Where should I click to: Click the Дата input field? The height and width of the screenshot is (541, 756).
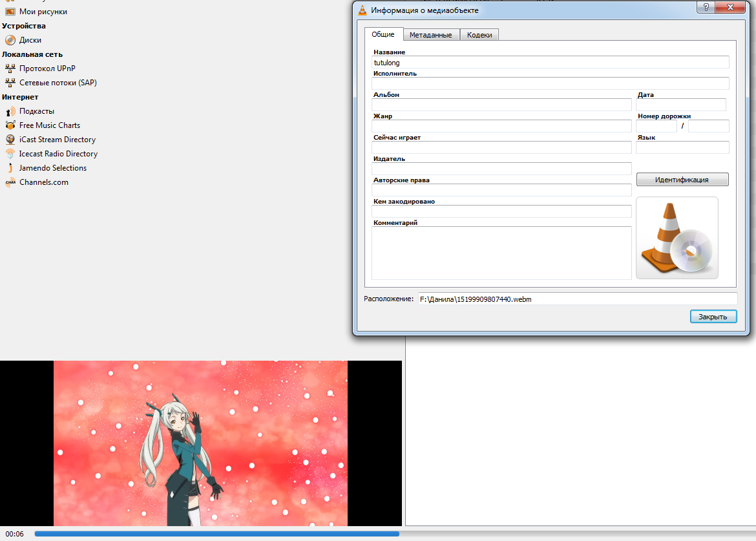pyautogui.click(x=681, y=105)
